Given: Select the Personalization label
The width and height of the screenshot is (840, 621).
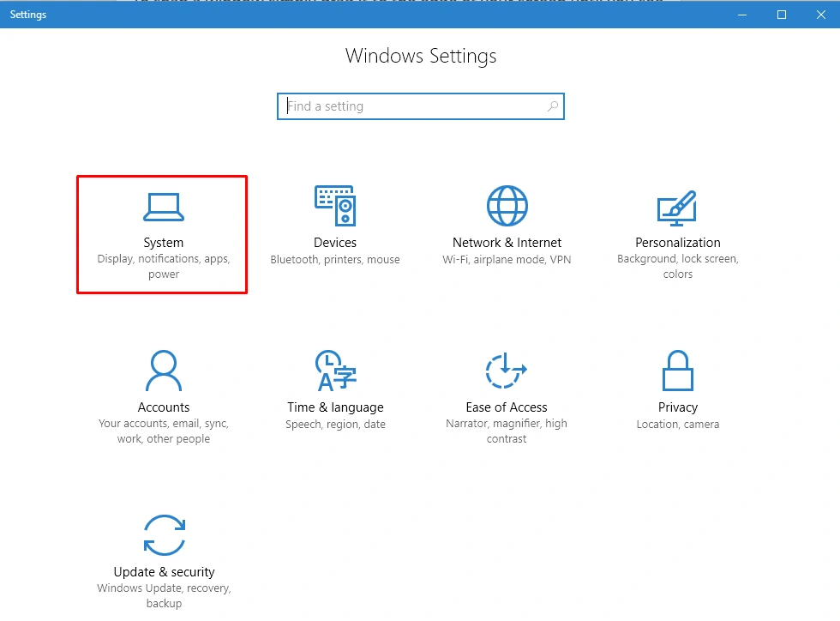Looking at the screenshot, I should coord(678,243).
